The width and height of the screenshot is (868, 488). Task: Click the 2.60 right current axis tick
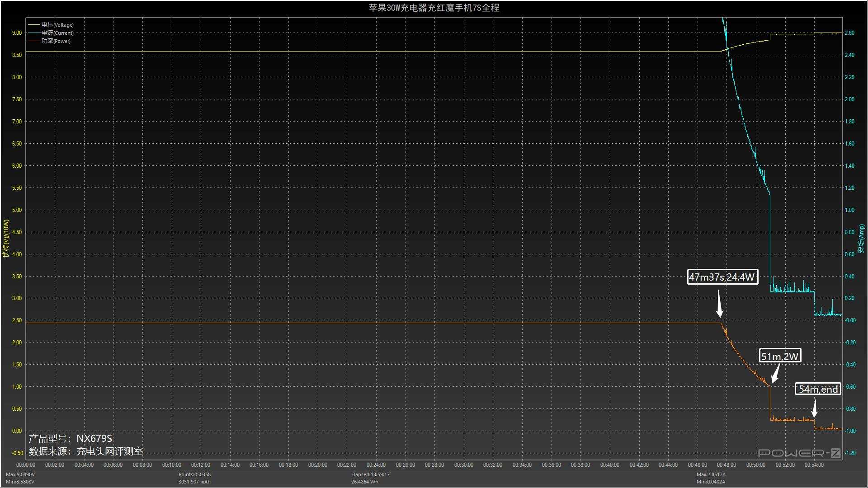click(849, 33)
